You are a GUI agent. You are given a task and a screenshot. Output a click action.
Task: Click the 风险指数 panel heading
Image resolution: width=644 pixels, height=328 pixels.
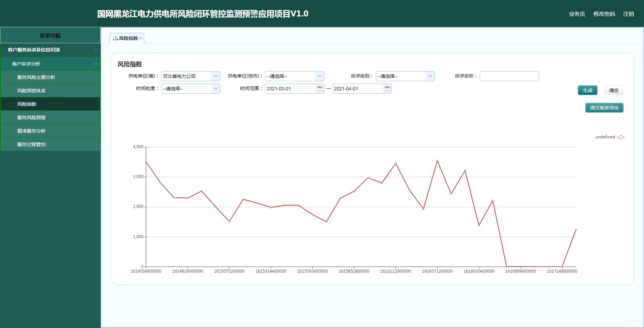[130, 64]
